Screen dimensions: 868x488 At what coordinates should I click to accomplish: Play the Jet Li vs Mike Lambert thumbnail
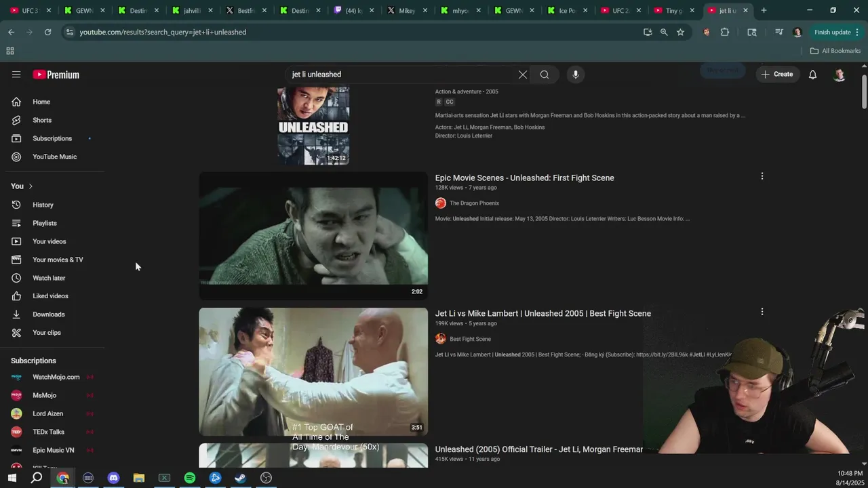point(313,371)
